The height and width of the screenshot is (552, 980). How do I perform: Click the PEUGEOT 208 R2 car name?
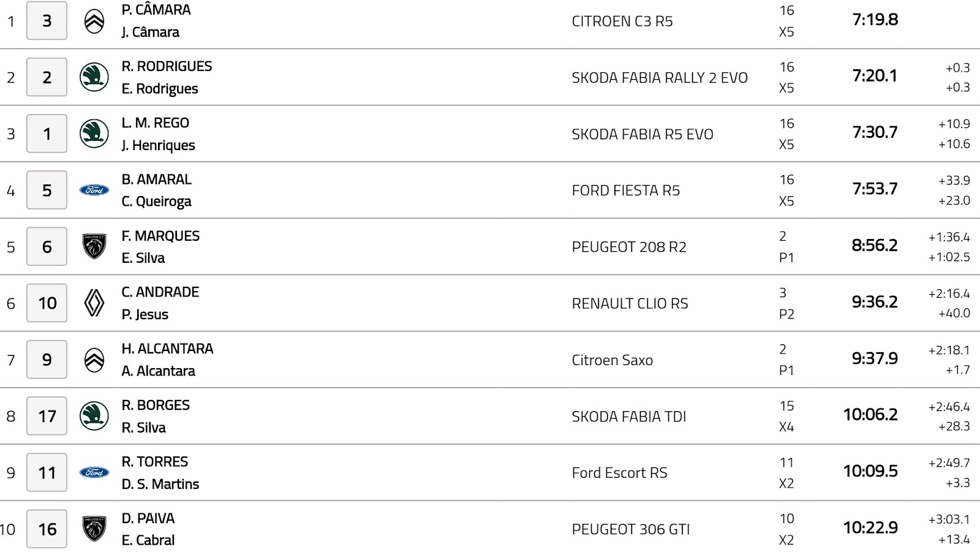click(629, 247)
